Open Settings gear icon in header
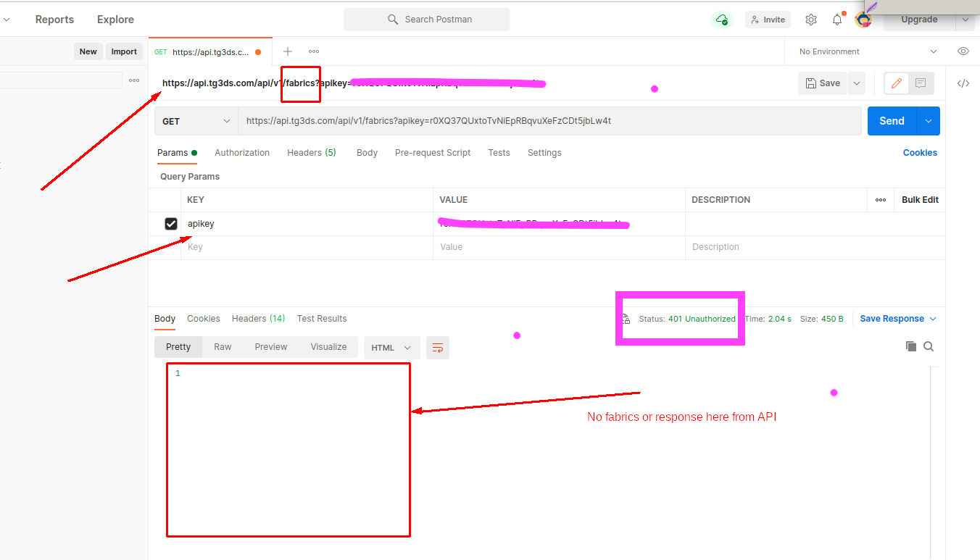 pyautogui.click(x=811, y=20)
